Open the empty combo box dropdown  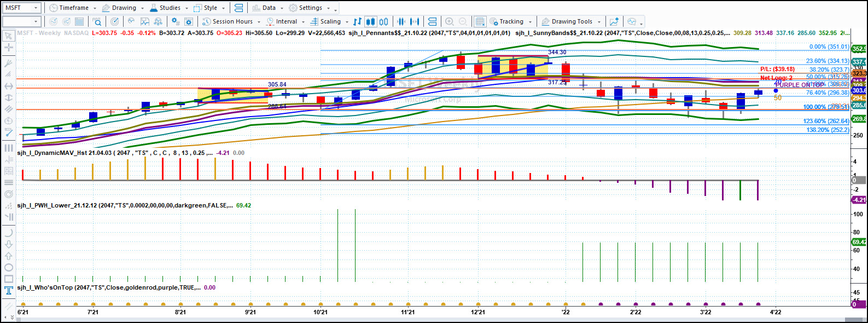[36, 21]
